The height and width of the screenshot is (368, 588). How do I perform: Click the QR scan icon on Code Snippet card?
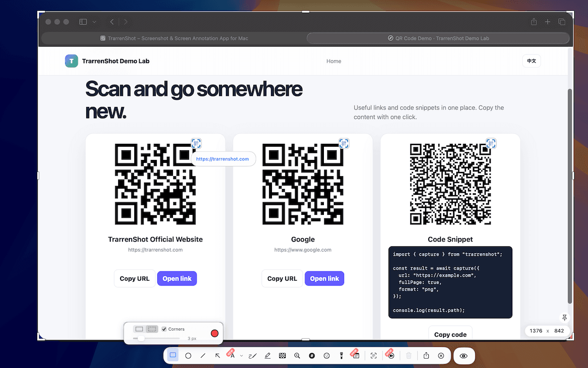coord(491,143)
